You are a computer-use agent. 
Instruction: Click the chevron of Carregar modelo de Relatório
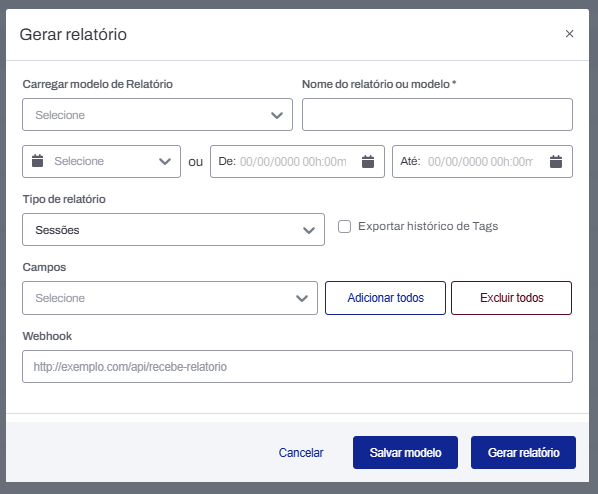click(x=276, y=115)
